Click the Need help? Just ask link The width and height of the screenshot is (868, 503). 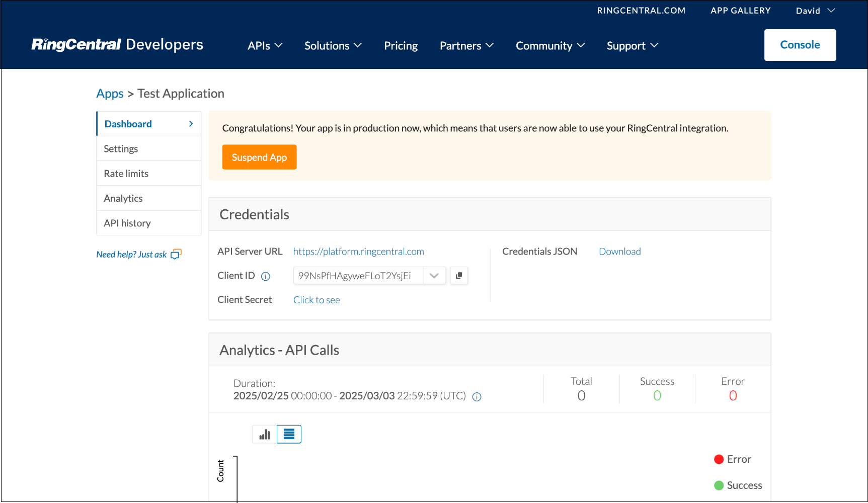[x=131, y=255]
